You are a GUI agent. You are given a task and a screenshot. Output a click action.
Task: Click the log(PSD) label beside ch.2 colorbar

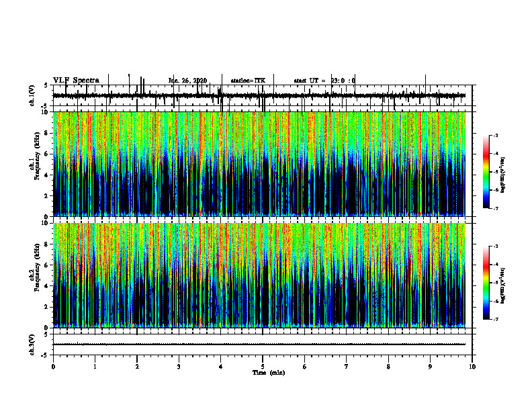pyautogui.click(x=502, y=285)
